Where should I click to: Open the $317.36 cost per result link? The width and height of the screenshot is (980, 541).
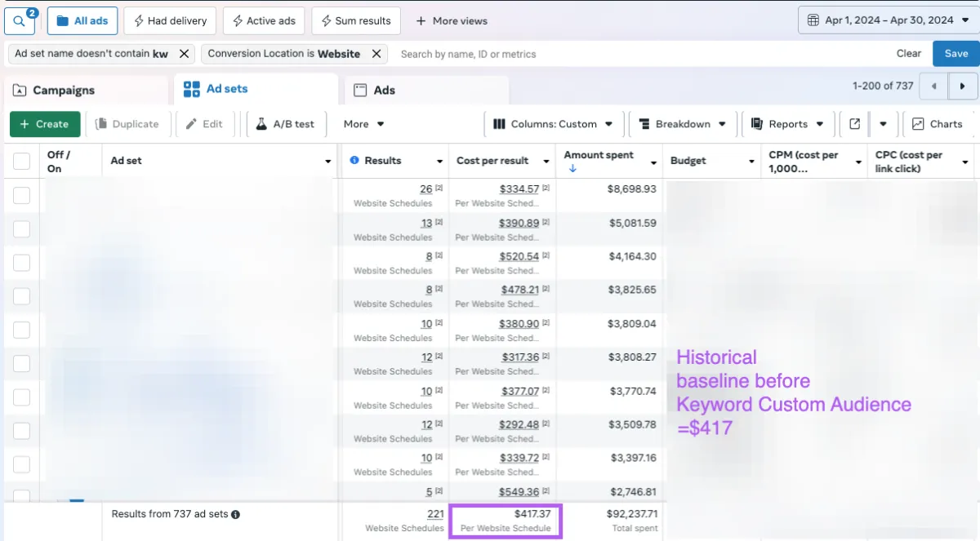[x=519, y=357]
